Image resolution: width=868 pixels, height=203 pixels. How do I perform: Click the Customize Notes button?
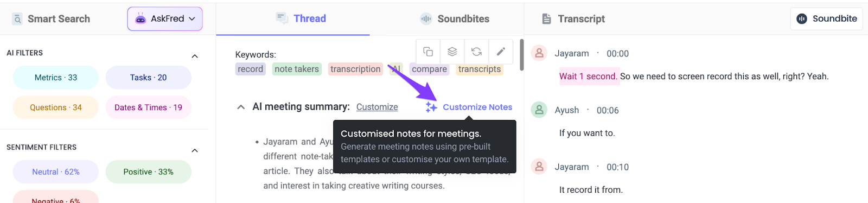pyautogui.click(x=469, y=107)
